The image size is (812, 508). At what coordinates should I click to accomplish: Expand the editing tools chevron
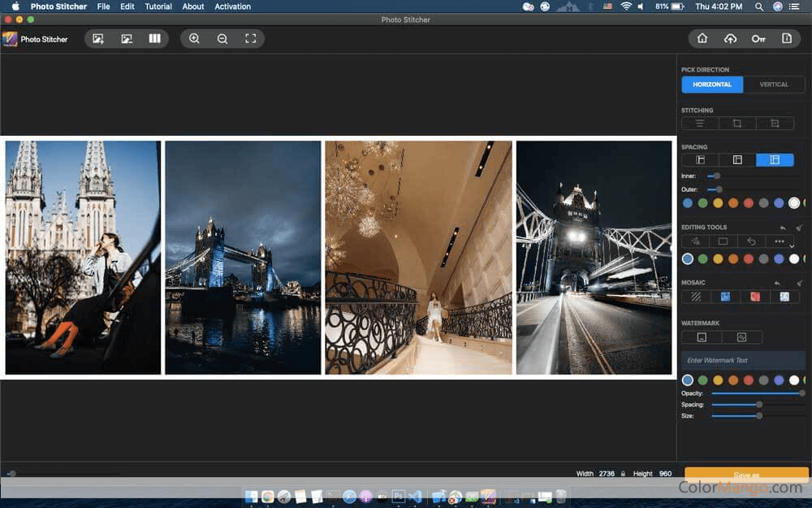[792, 246]
